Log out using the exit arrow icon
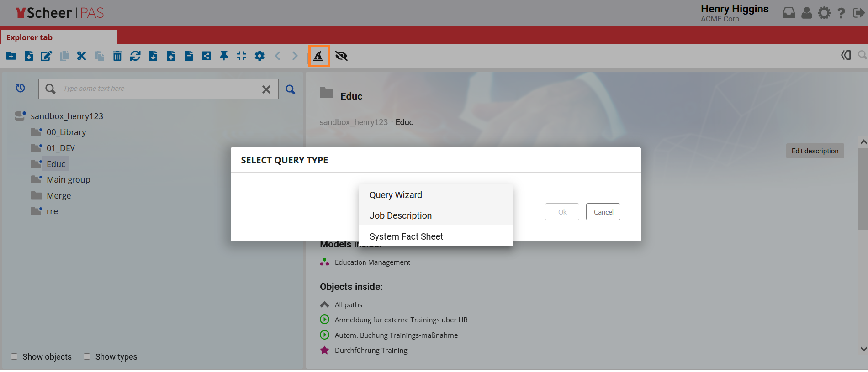Image resolution: width=868 pixels, height=372 pixels. [x=858, y=13]
